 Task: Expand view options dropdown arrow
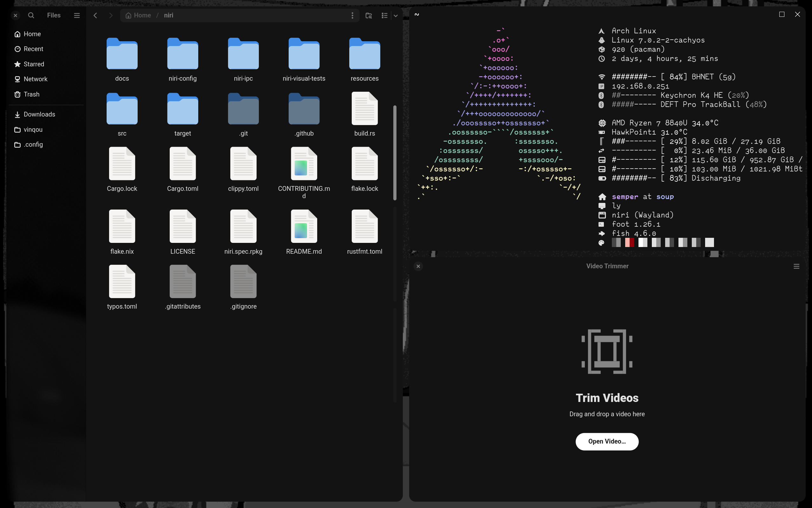(396, 16)
